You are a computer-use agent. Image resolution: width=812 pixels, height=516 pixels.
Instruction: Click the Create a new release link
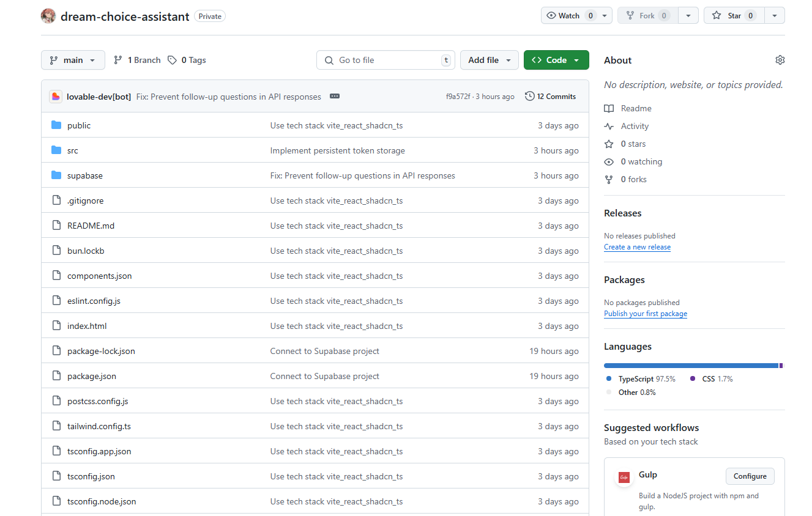[637, 247]
